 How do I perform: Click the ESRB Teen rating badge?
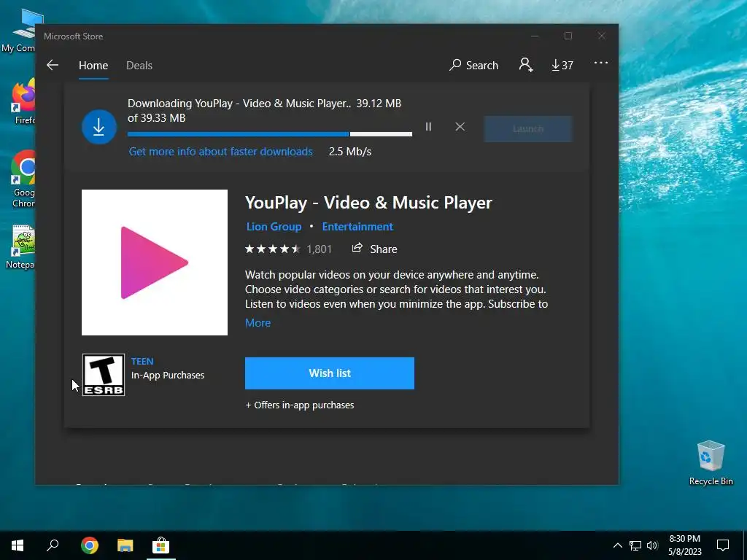(x=104, y=375)
